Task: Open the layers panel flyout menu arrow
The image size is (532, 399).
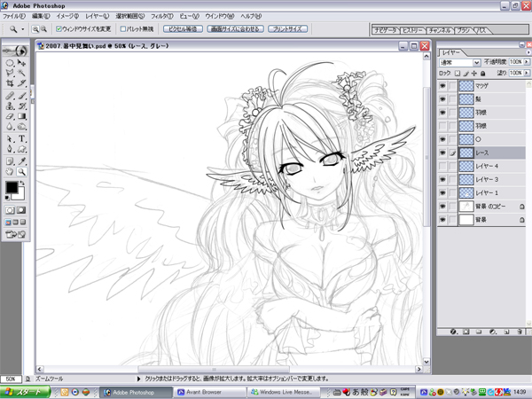Action: pyautogui.click(x=528, y=52)
